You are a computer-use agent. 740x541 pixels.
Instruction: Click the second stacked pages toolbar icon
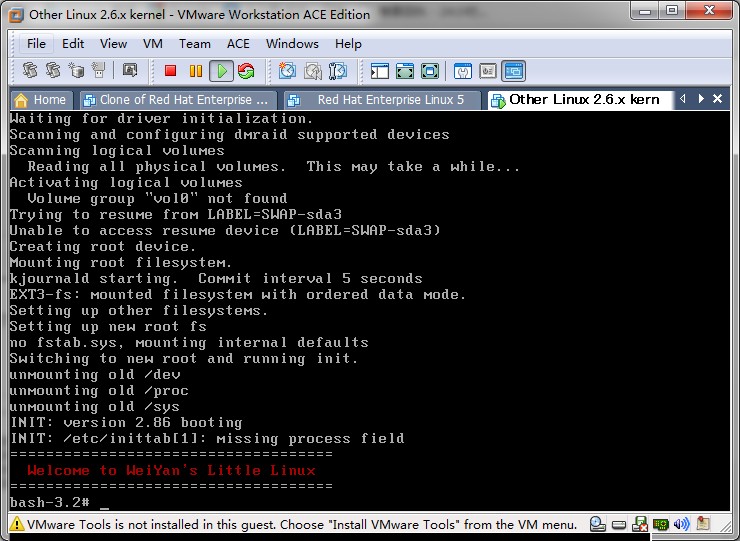coord(52,70)
